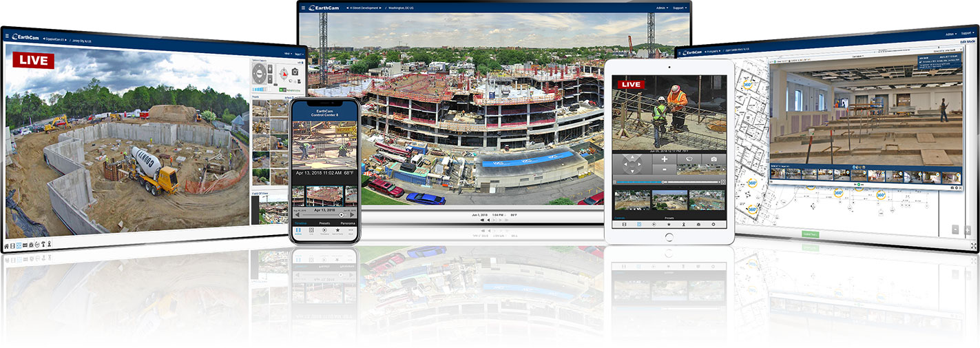Open Support dropdown on right monitor
This screenshot has width=980, height=348.
pos(968,33)
